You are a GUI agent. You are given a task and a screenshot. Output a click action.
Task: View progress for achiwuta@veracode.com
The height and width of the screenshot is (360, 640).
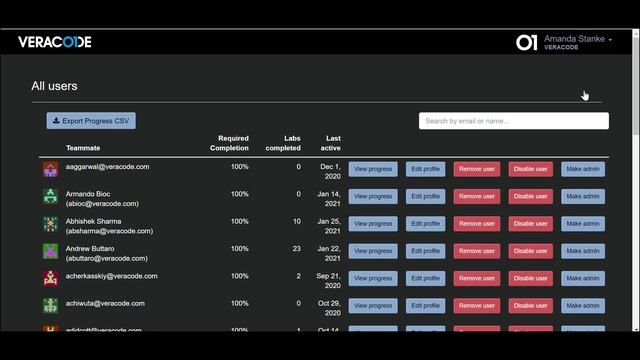tap(373, 306)
